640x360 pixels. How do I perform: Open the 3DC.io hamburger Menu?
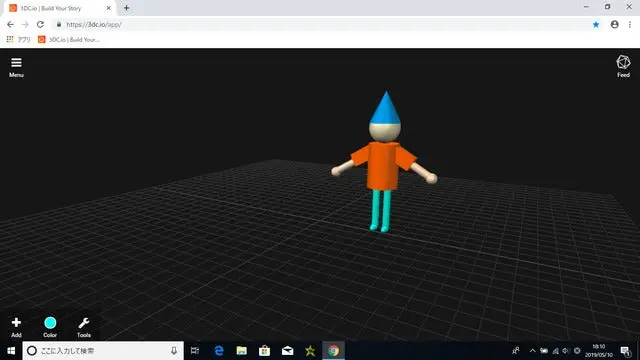click(16, 67)
